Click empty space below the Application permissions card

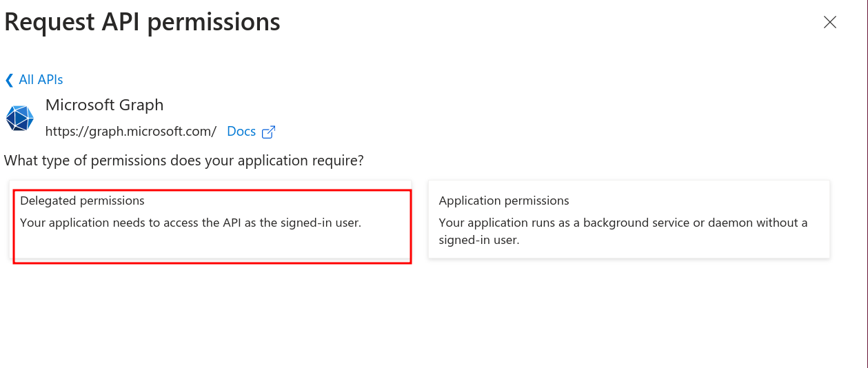(629, 310)
